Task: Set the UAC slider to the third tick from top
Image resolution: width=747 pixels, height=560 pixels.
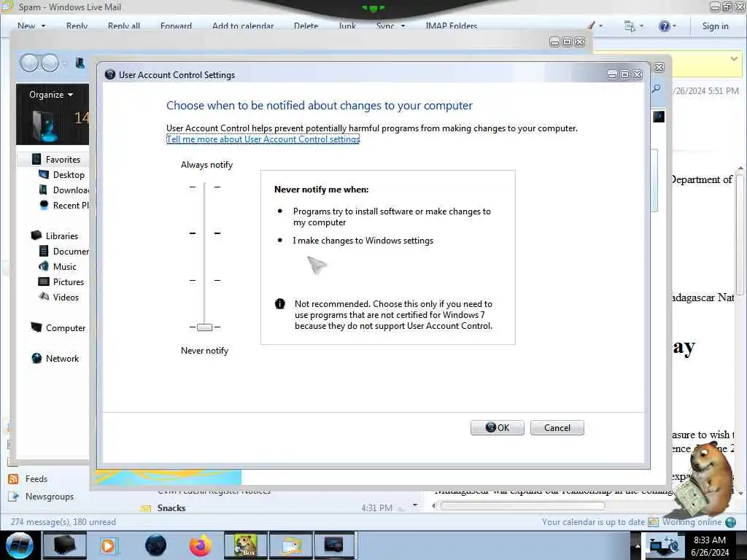Action: 204,281
